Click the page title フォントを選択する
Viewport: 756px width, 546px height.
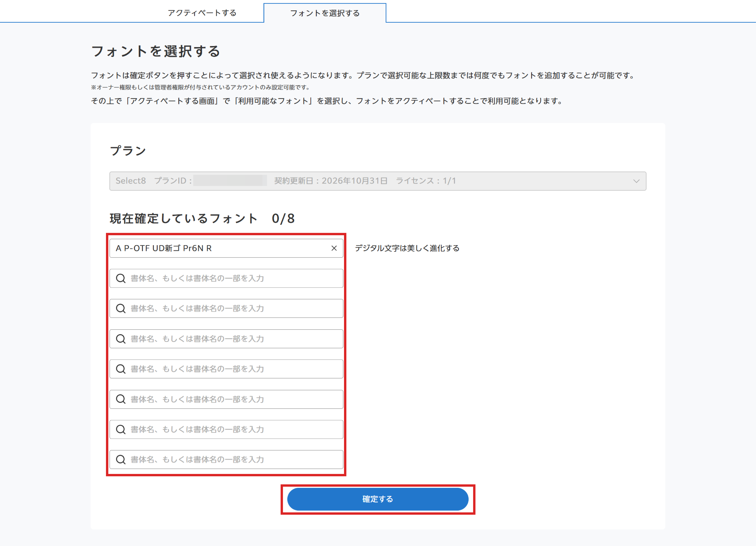[156, 51]
